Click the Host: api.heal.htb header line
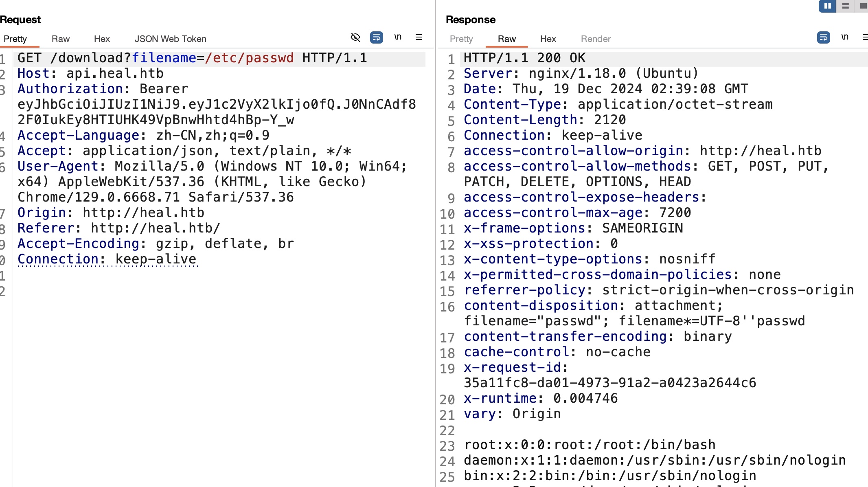 point(90,73)
